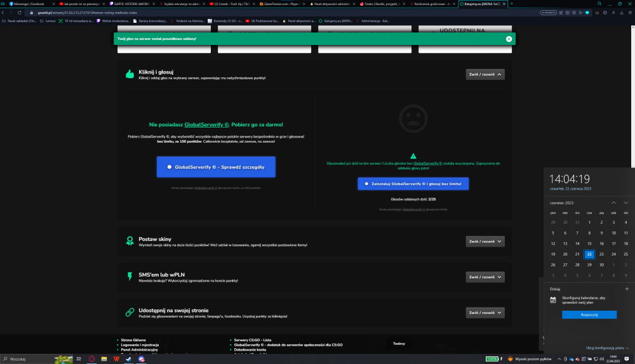The width and height of the screenshot is (635, 364).
Task: Open Komendy CS GO bookmark
Action: tap(225, 21)
